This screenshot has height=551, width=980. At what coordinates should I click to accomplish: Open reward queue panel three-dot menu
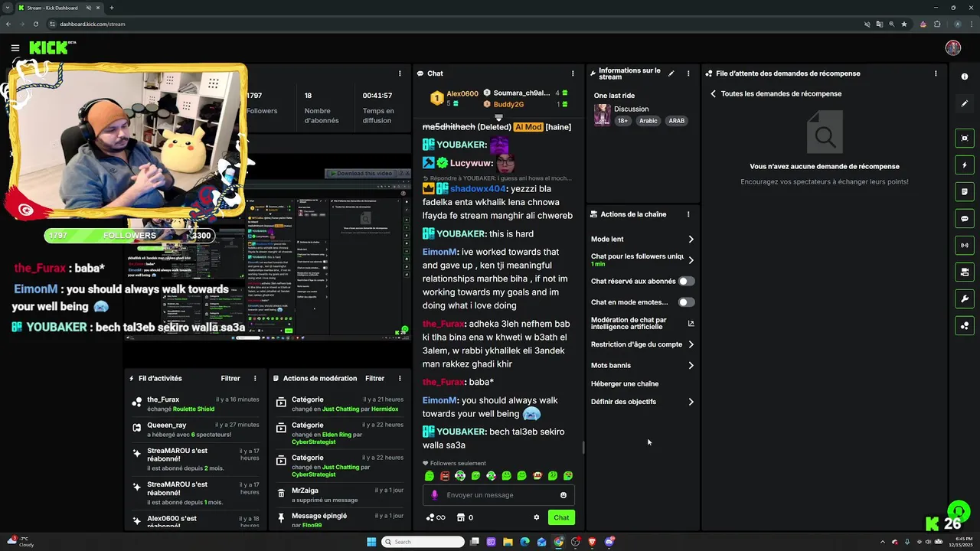coord(936,73)
